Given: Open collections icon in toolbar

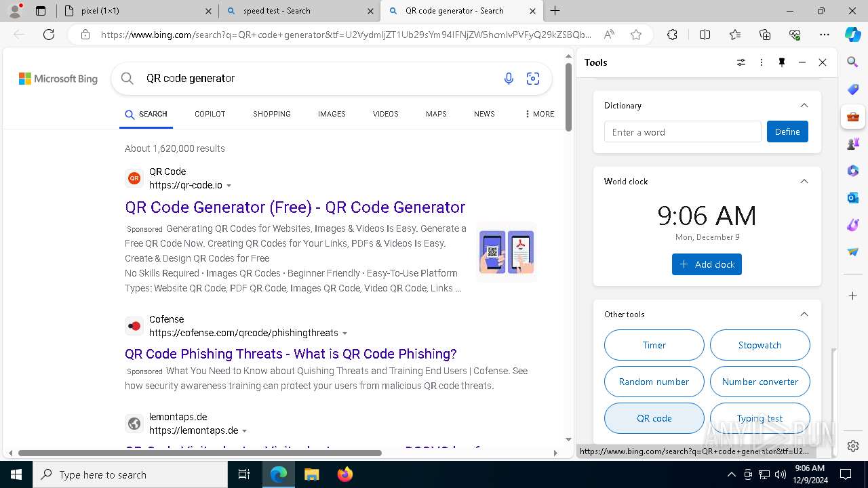Looking at the screenshot, I should pos(765,35).
